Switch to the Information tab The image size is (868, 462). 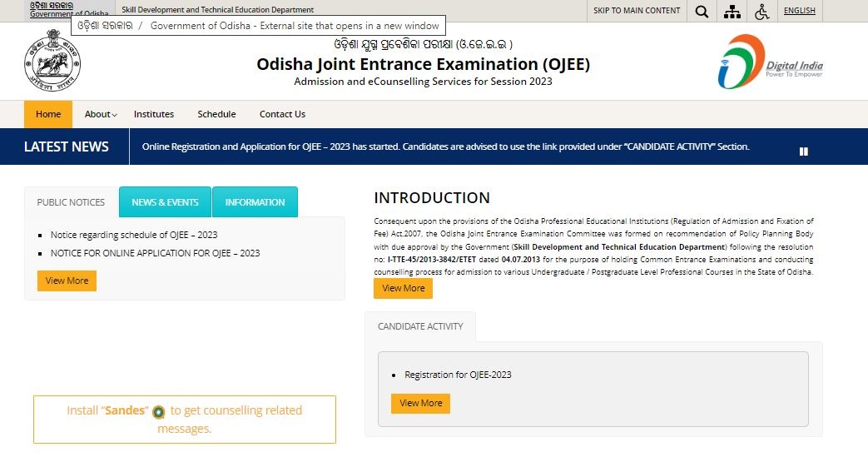click(x=255, y=202)
